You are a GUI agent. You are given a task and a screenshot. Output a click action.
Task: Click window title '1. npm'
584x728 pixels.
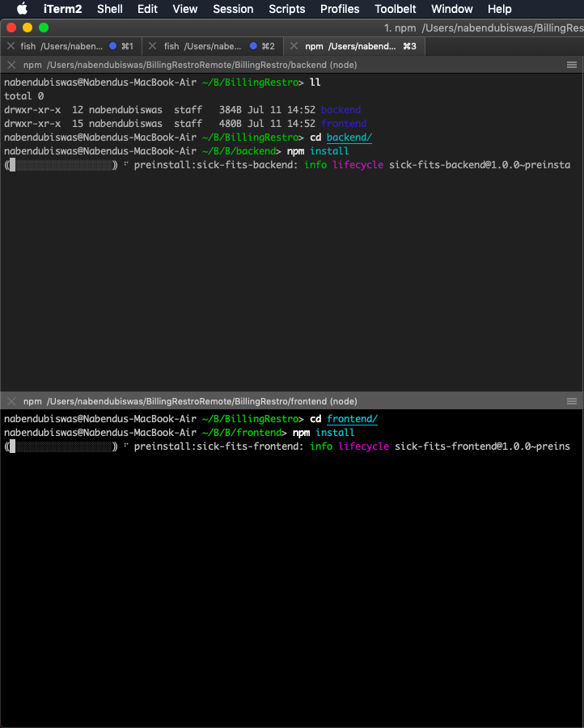400,28
